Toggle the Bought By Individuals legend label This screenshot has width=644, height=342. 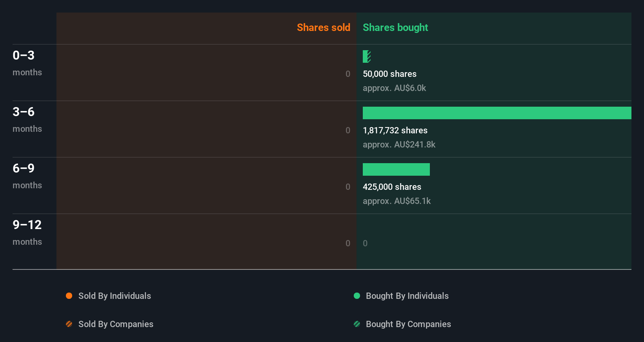click(x=407, y=296)
